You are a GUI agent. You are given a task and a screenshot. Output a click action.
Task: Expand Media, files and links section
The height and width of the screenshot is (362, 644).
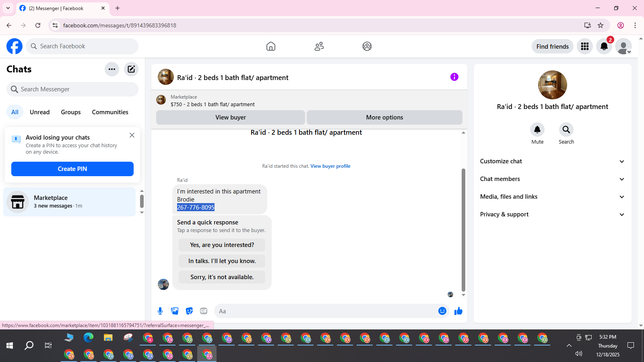pos(552,197)
